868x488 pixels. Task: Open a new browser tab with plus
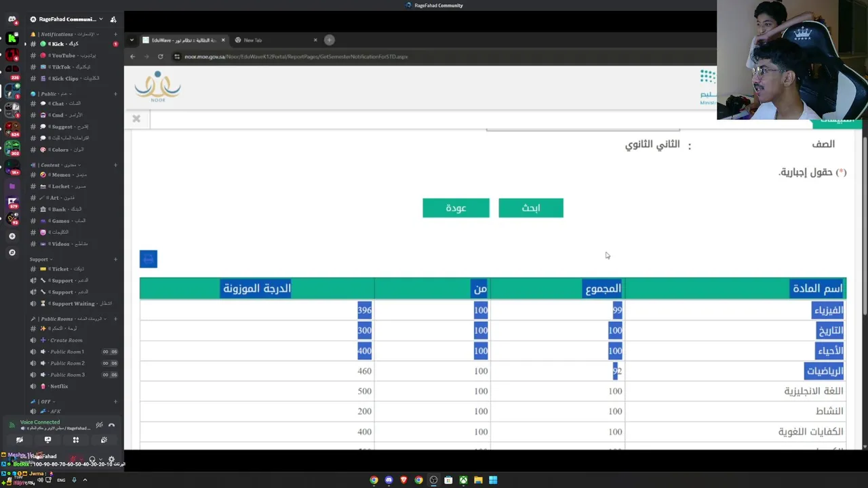pyautogui.click(x=329, y=40)
